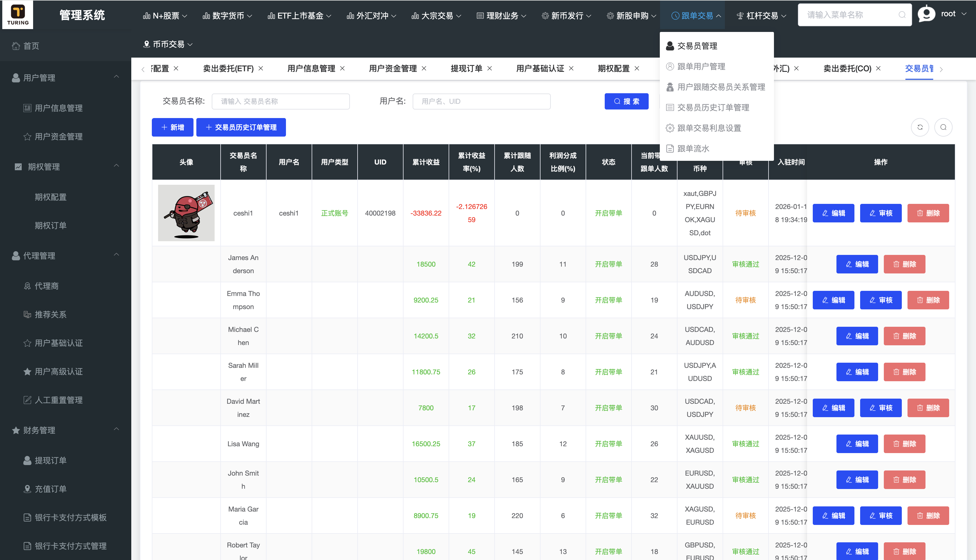Screen dimensions: 976x560
Task: Switch to the 用户资金管理 tab
Action: 393,68
